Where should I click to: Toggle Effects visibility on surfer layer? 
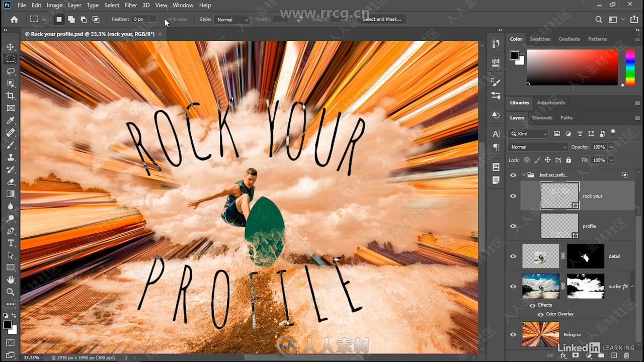(532, 305)
